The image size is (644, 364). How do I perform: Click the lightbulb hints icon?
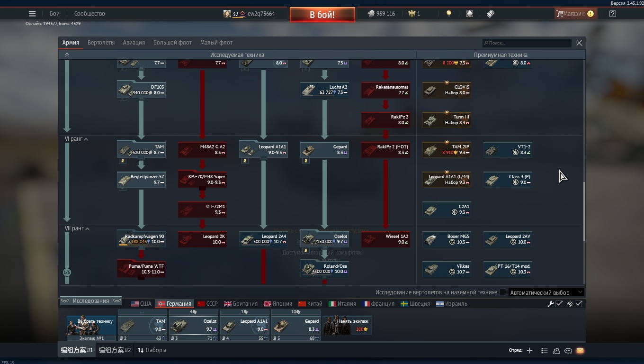coord(449,14)
